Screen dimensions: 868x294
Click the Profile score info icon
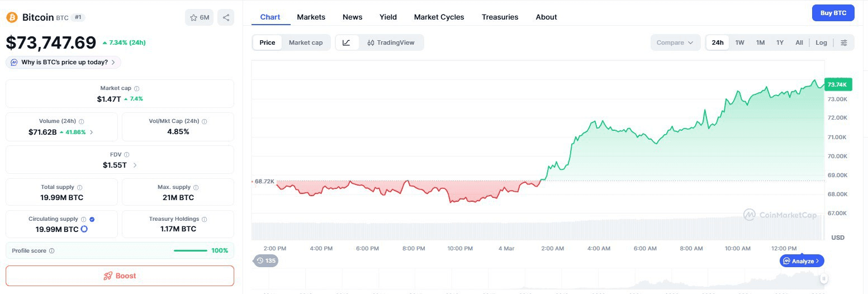pos(52,251)
